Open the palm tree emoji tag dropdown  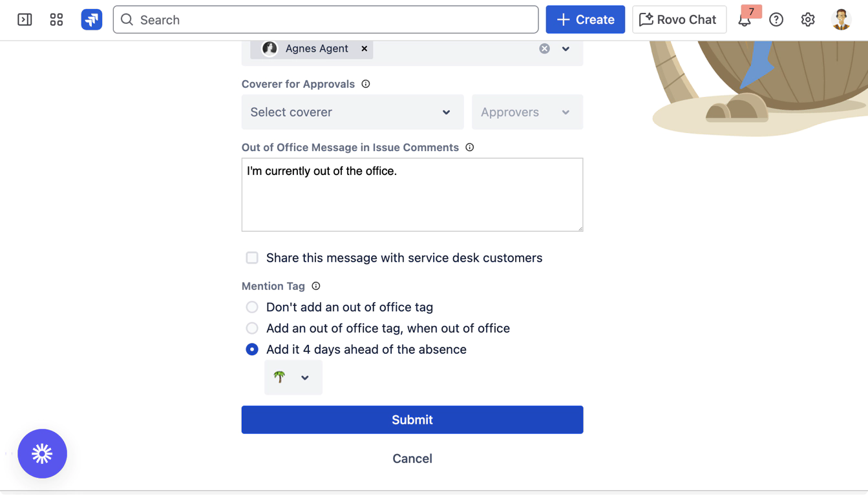point(293,377)
